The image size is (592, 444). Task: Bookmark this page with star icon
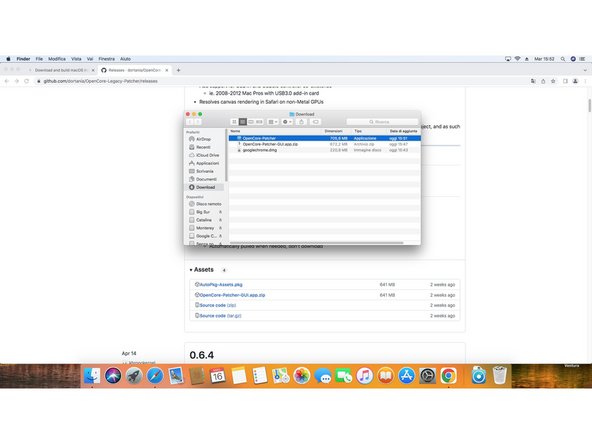tap(553, 81)
